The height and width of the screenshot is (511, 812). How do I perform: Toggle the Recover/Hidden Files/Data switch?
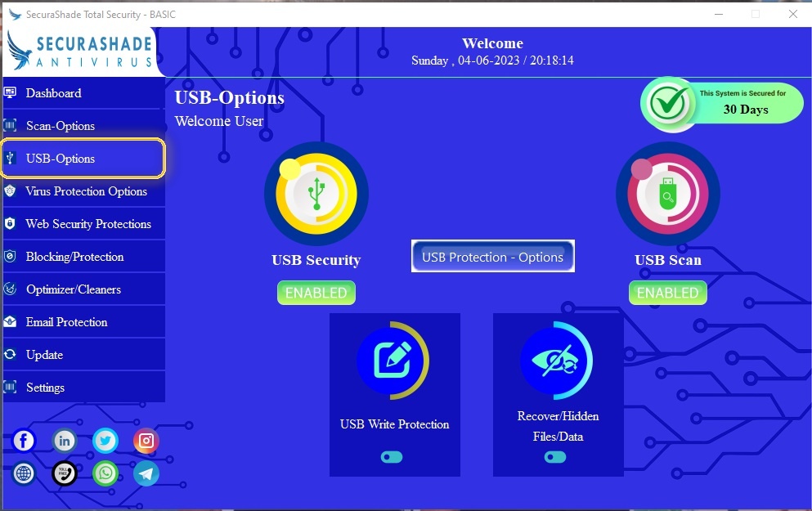point(555,457)
